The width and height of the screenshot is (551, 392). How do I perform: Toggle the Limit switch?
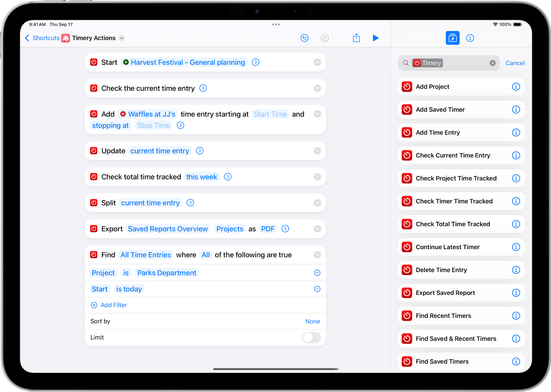pyautogui.click(x=311, y=337)
